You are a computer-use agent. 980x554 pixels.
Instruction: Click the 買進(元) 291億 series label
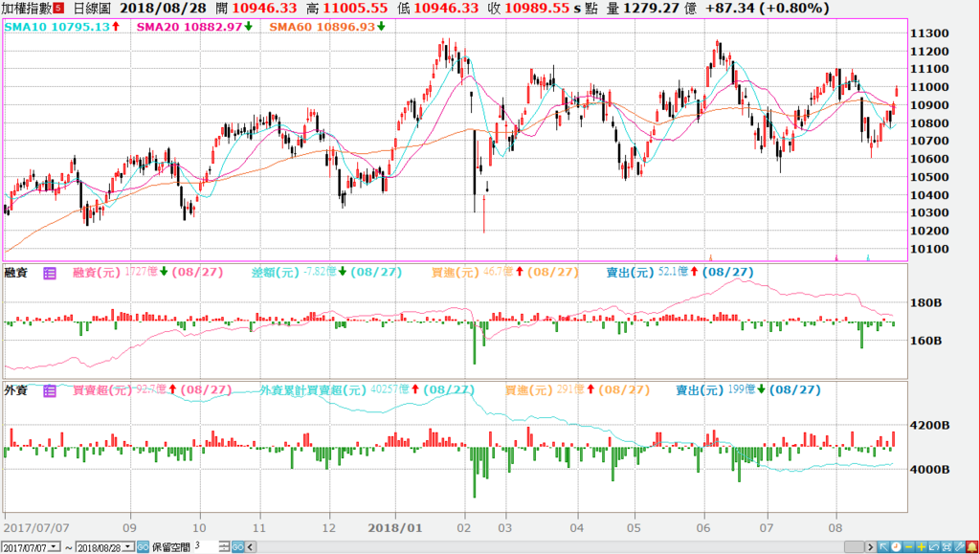coord(545,389)
